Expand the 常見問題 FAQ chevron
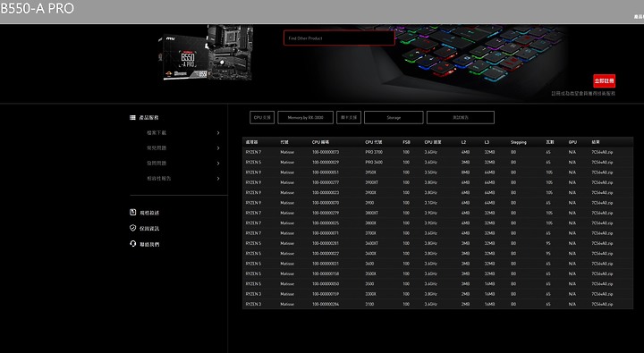This screenshot has height=353, width=644. pyautogui.click(x=218, y=147)
